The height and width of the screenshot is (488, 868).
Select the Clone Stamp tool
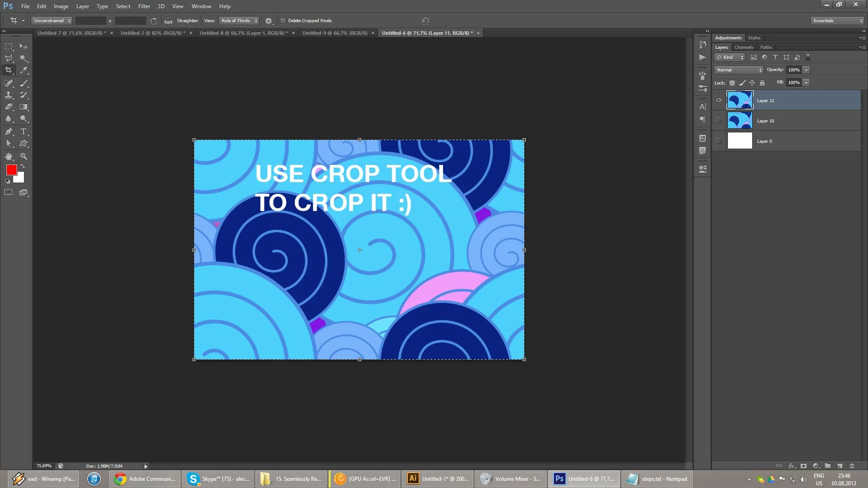9,95
